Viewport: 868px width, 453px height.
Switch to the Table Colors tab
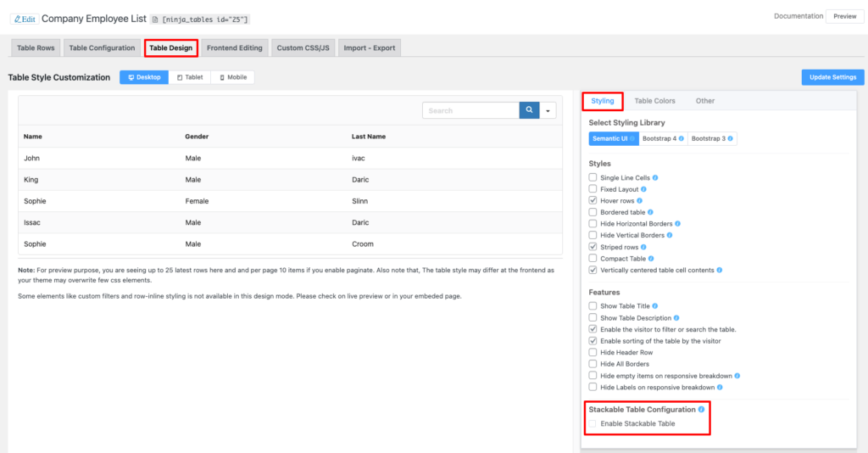(x=655, y=101)
